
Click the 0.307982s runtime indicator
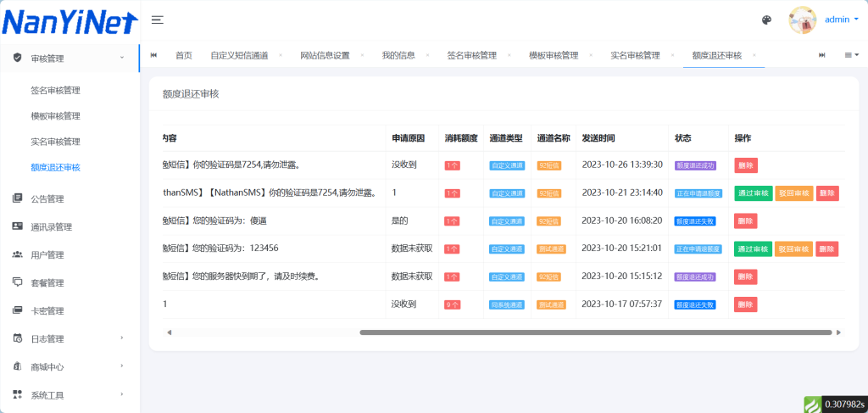pyautogui.click(x=844, y=405)
